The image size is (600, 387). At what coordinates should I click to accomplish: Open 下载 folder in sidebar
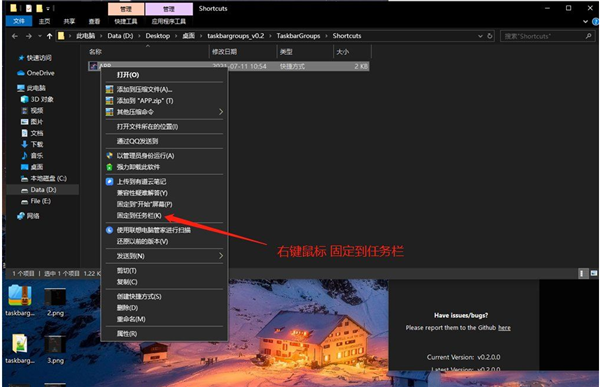coord(32,144)
